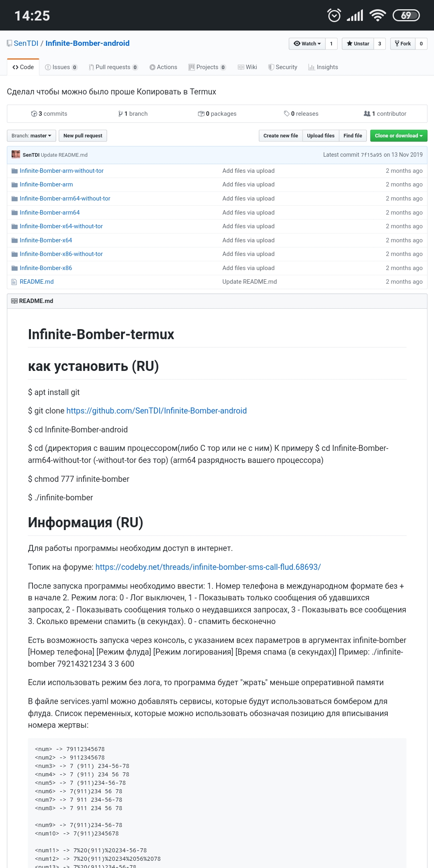
Task: Open the Insights tab
Action: pos(323,67)
